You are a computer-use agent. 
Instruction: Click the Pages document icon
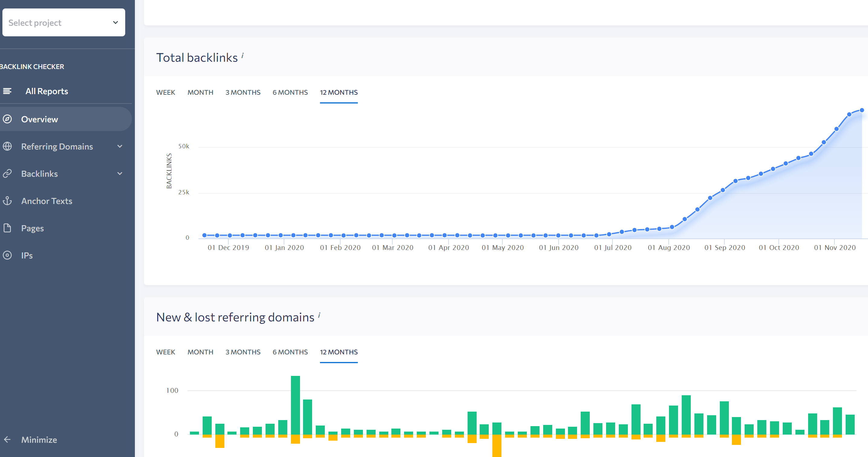click(8, 228)
